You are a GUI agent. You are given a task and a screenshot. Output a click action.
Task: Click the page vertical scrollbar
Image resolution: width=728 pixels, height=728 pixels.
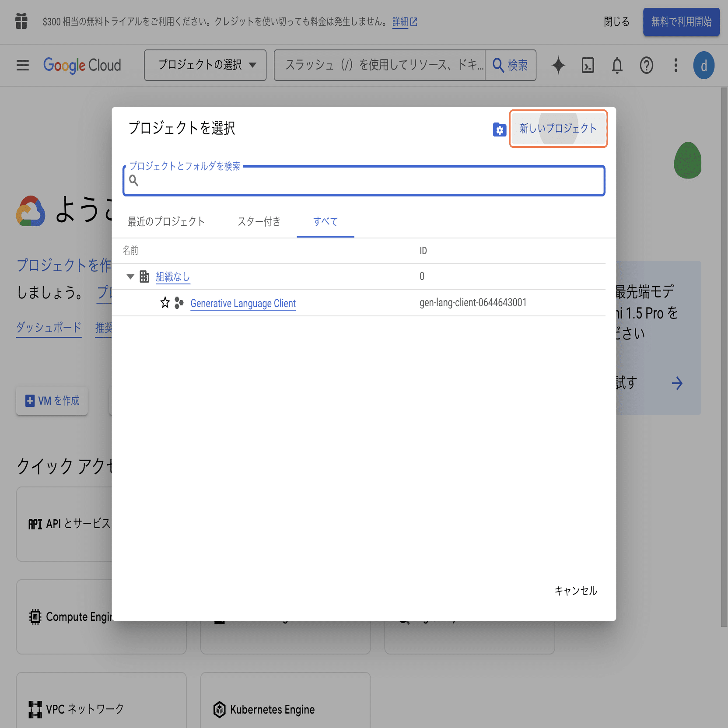[724, 357]
